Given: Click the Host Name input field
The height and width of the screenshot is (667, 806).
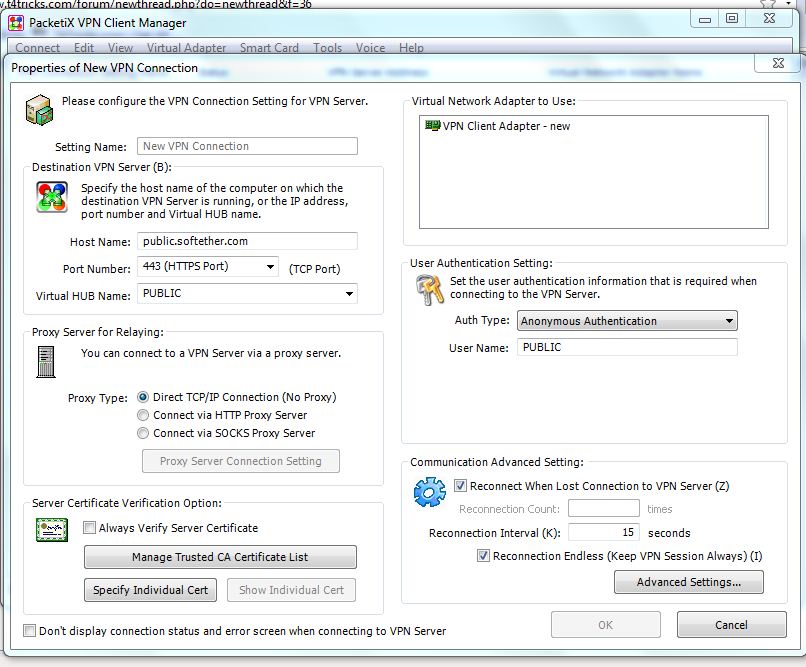Looking at the screenshot, I should tap(247, 241).
